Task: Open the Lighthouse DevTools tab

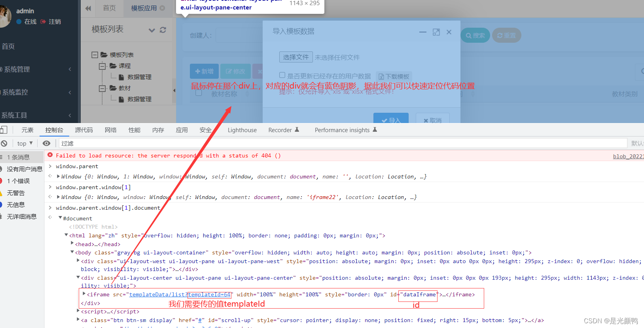Action: [242, 130]
